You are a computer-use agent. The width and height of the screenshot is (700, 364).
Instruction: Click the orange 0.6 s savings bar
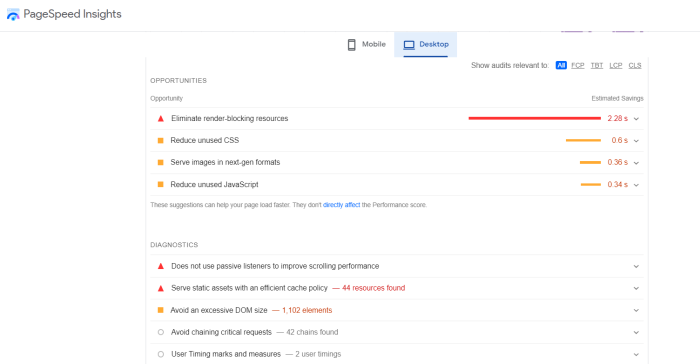[583, 140]
